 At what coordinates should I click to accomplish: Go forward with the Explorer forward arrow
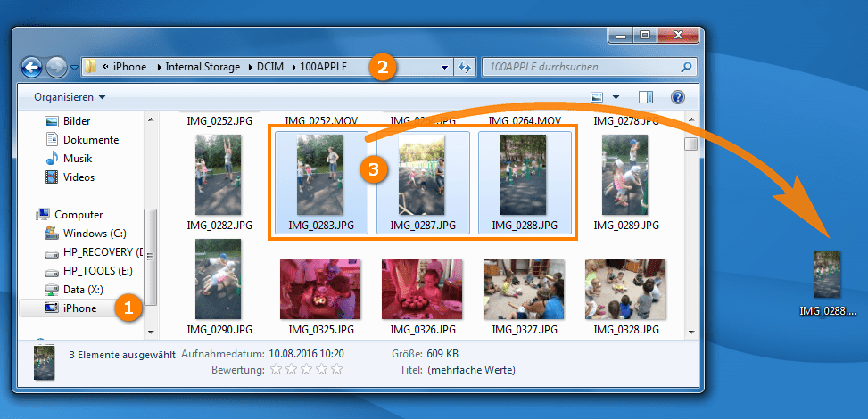[x=56, y=68]
